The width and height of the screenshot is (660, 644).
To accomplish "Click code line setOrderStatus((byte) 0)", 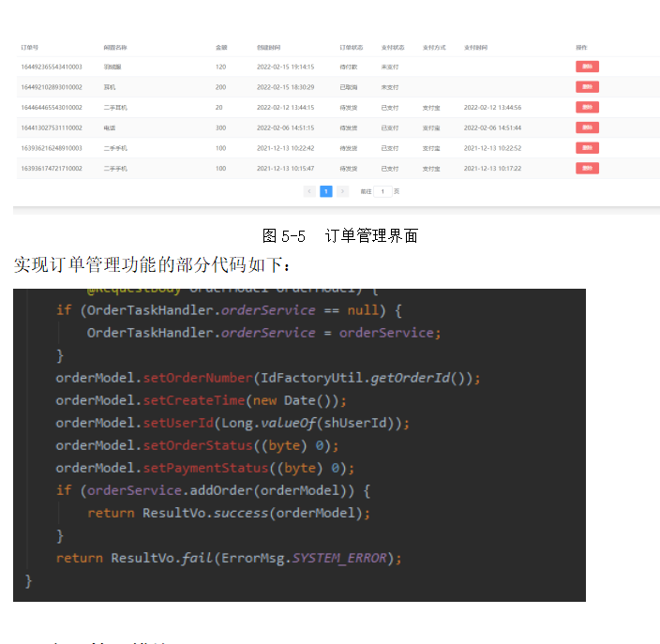I will click(x=197, y=445).
